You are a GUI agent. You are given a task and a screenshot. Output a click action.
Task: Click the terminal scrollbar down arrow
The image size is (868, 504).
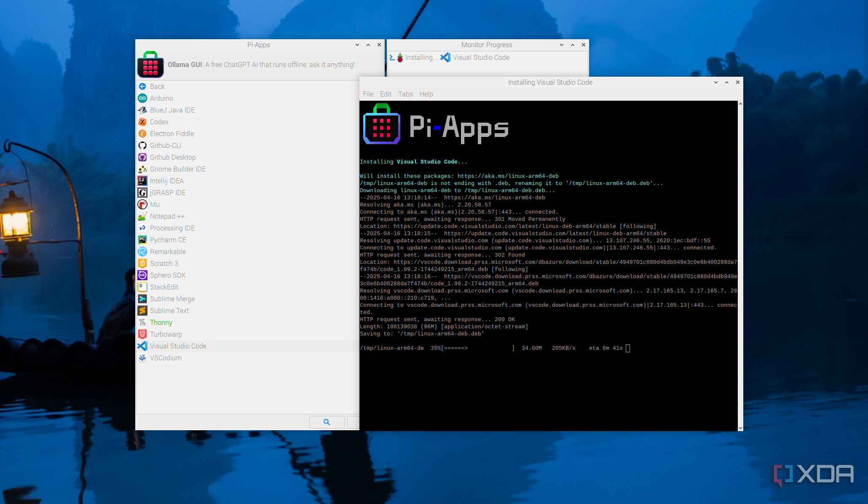[x=740, y=428]
